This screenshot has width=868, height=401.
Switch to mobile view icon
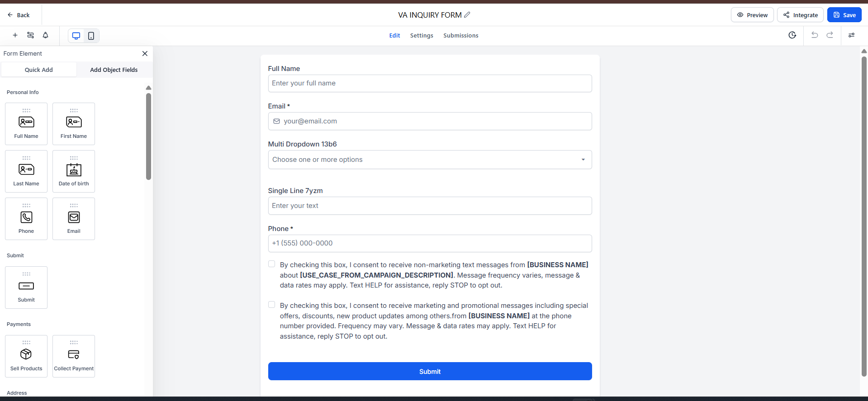(91, 36)
